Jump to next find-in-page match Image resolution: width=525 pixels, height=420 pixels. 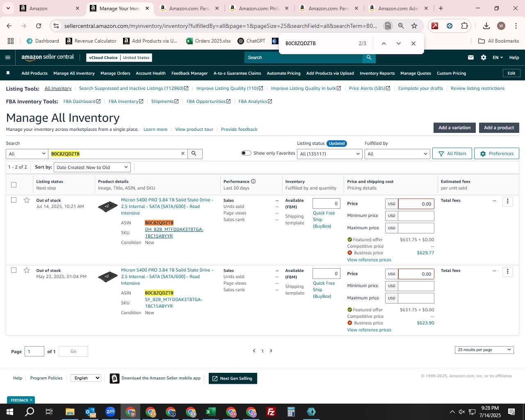[x=398, y=43]
